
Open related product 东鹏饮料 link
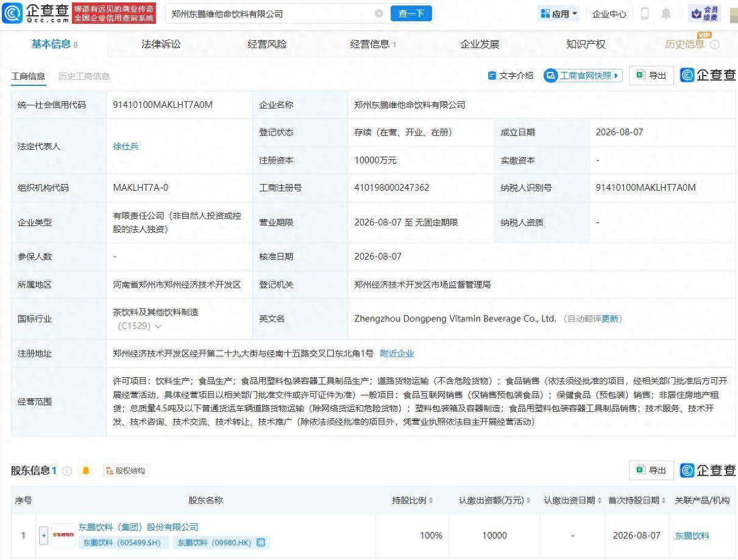click(x=692, y=536)
